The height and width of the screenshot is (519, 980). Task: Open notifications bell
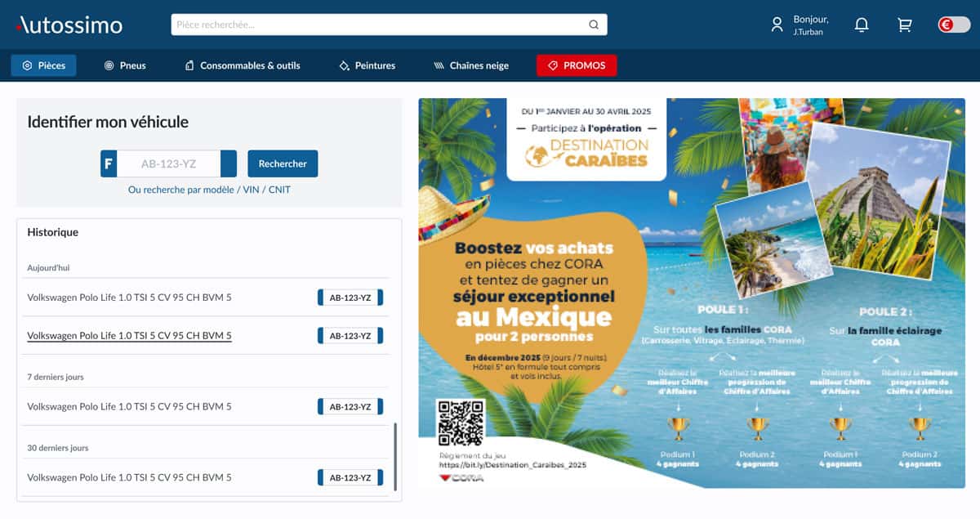click(861, 25)
